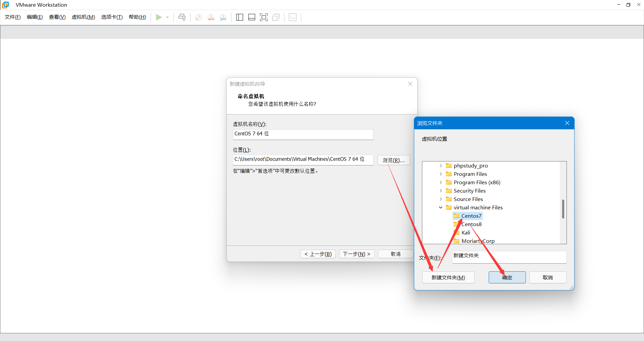This screenshot has width=644, height=341.
Task: Click the VMware Workstation logo icon
Action: pos(5,5)
